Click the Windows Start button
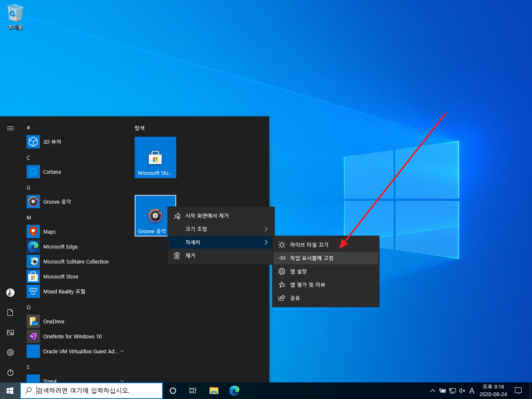532x399 pixels. tap(10, 391)
